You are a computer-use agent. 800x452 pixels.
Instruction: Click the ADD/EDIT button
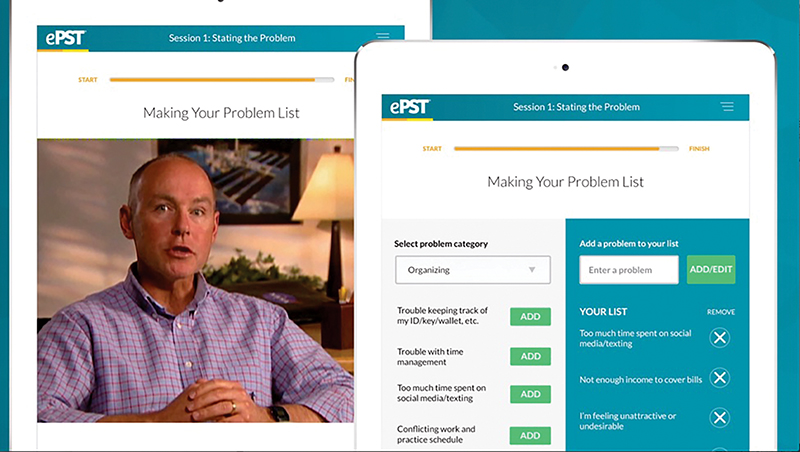[x=711, y=269]
